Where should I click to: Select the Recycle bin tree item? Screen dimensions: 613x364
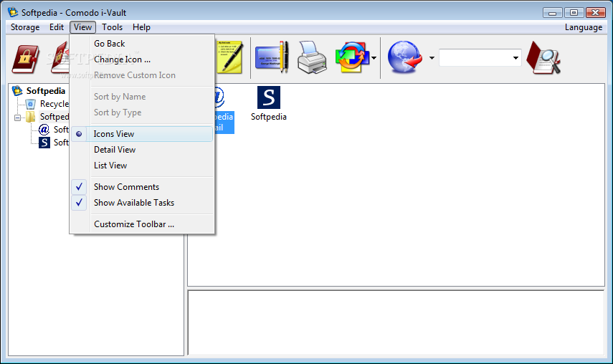(47, 104)
